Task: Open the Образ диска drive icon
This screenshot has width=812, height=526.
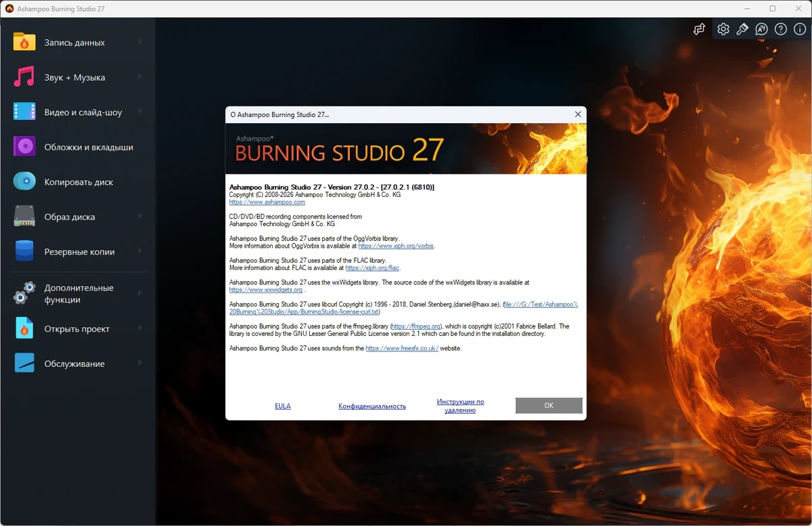Action: pyautogui.click(x=24, y=217)
